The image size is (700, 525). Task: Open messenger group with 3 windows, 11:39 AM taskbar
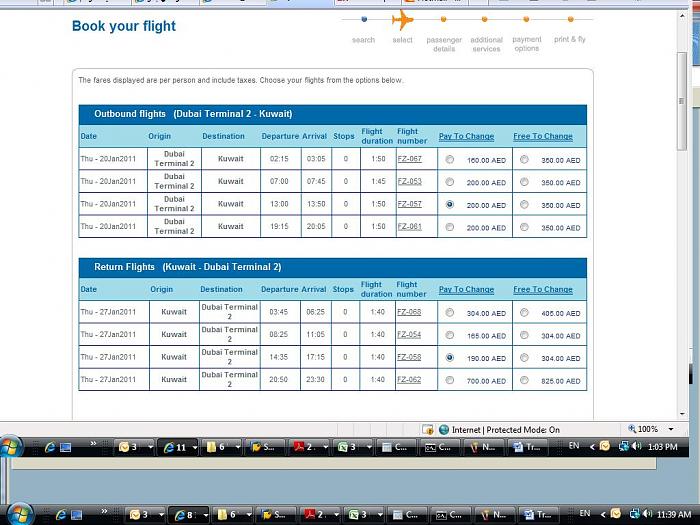(144, 515)
